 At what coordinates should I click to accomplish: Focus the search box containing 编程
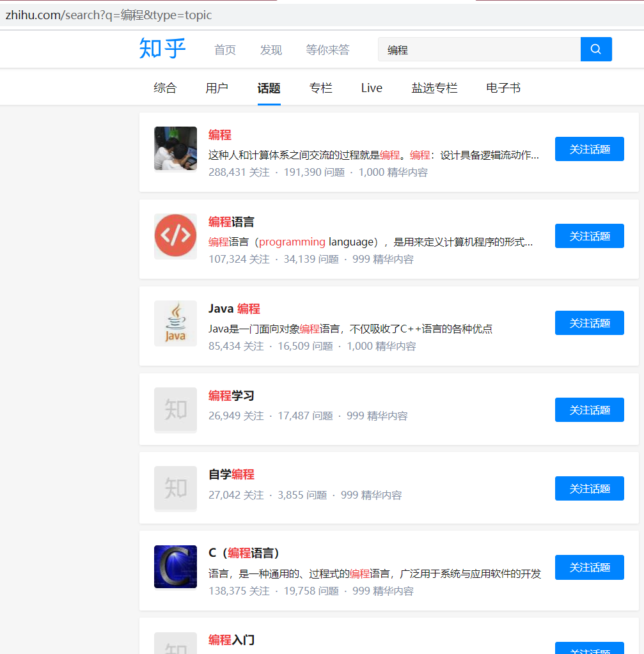pyautogui.click(x=479, y=49)
